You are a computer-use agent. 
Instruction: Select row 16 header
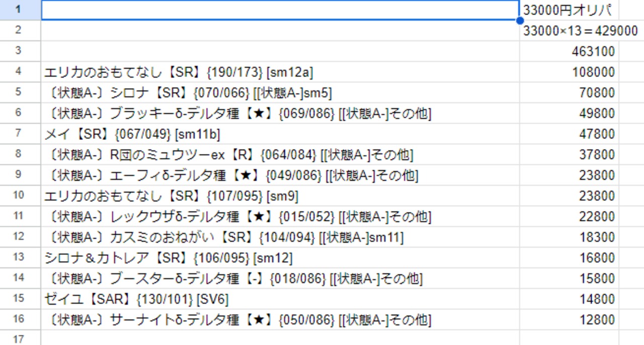click(x=19, y=319)
